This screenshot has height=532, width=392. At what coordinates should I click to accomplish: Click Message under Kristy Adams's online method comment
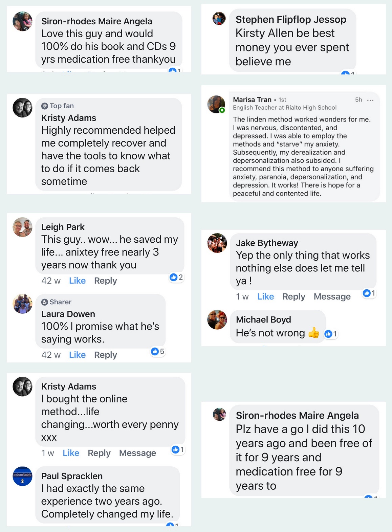[x=137, y=453]
